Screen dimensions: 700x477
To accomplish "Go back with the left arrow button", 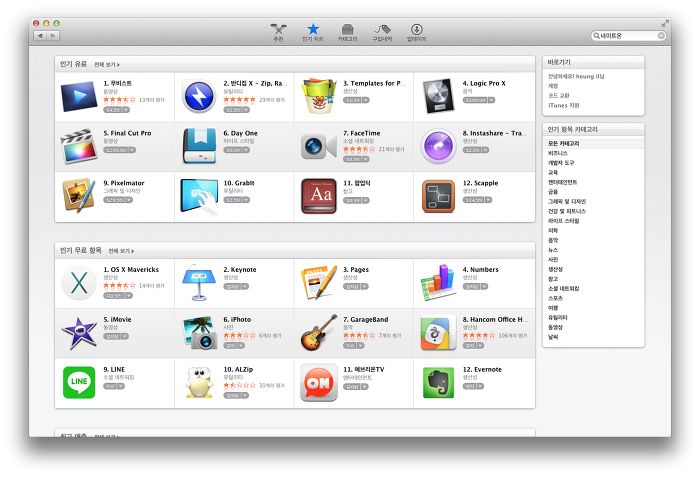I will (x=40, y=36).
